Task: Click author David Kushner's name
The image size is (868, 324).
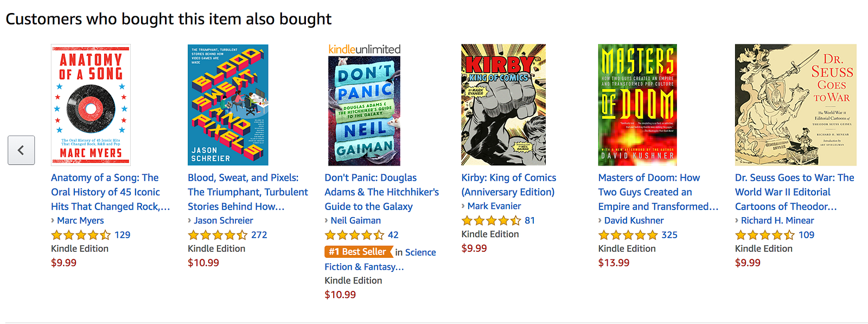Action: (x=634, y=220)
